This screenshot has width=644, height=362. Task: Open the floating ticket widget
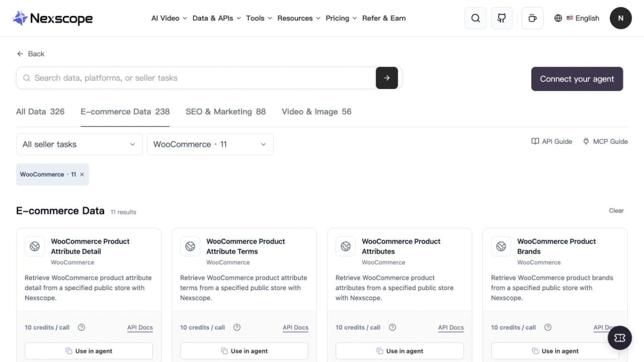pos(620,338)
